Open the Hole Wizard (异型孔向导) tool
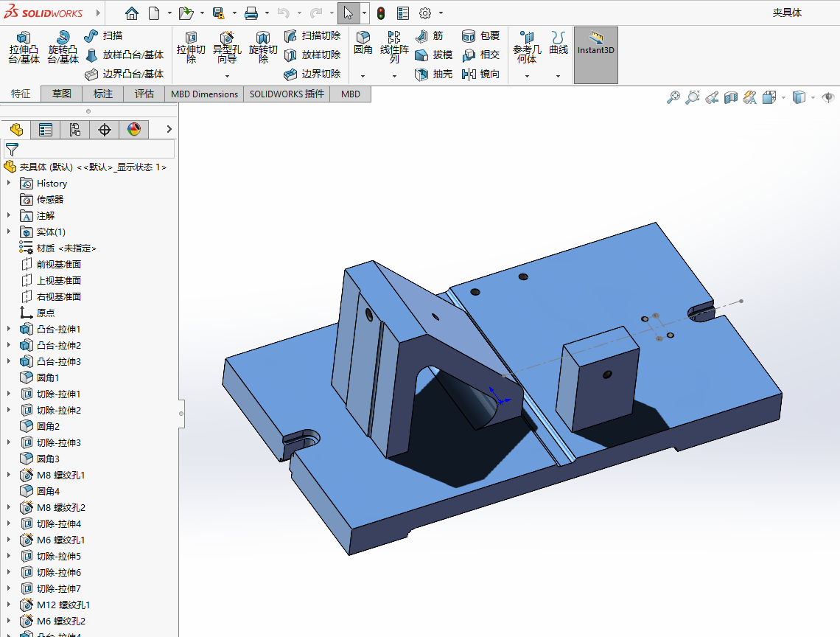 tap(227, 47)
